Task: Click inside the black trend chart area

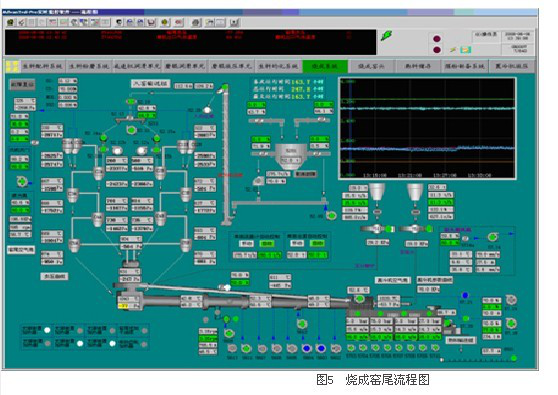Action: click(x=427, y=128)
